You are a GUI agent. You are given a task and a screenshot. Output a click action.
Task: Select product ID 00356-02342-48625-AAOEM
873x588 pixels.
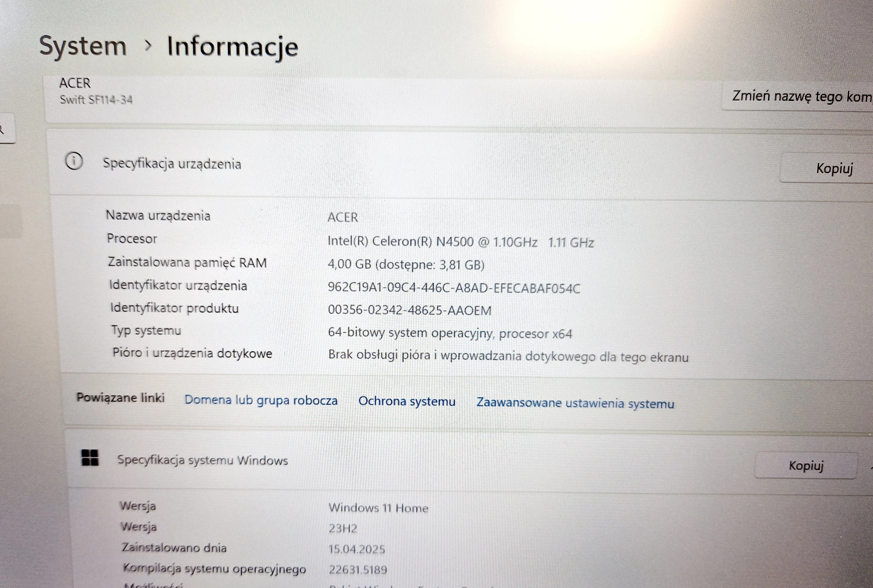click(x=409, y=310)
